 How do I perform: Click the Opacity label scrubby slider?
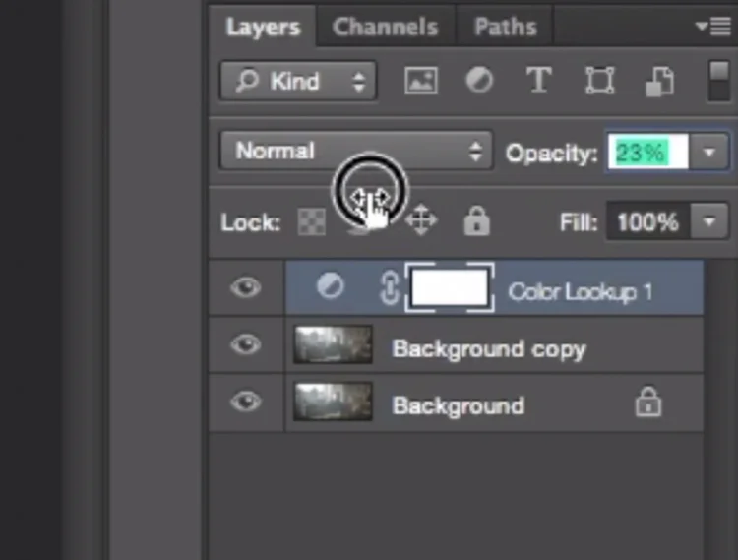tap(551, 153)
